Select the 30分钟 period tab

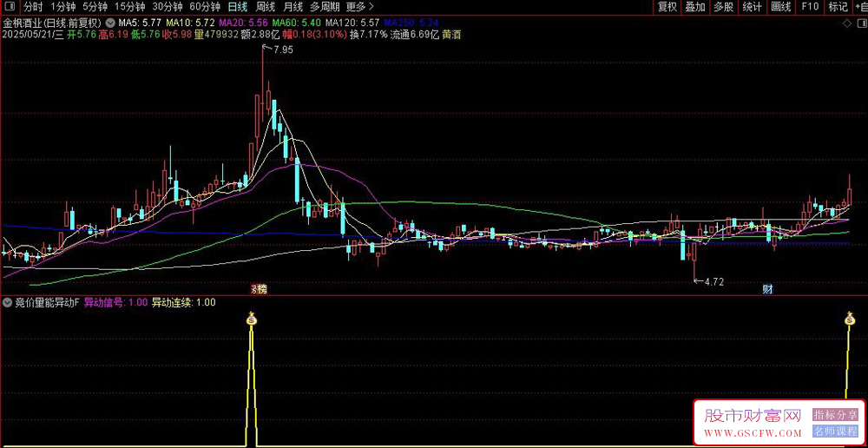tap(168, 7)
